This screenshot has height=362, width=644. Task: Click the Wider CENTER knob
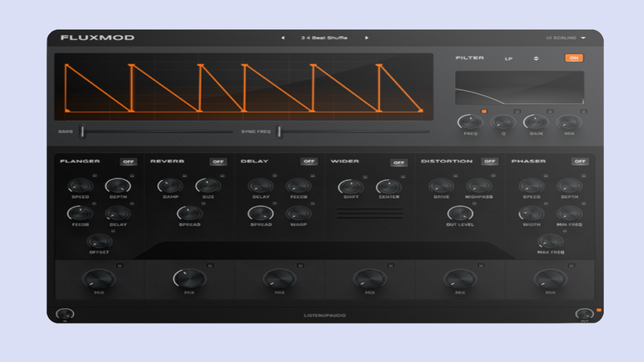click(x=388, y=187)
